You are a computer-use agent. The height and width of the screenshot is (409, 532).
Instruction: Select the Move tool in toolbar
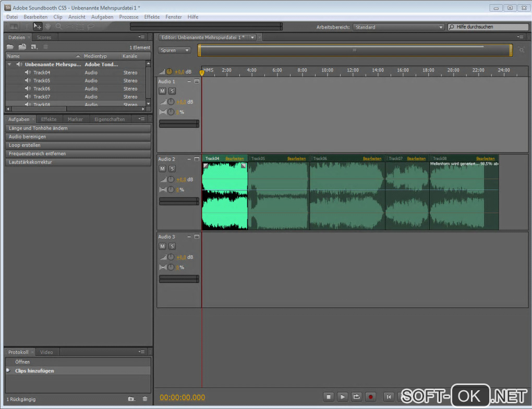(38, 27)
